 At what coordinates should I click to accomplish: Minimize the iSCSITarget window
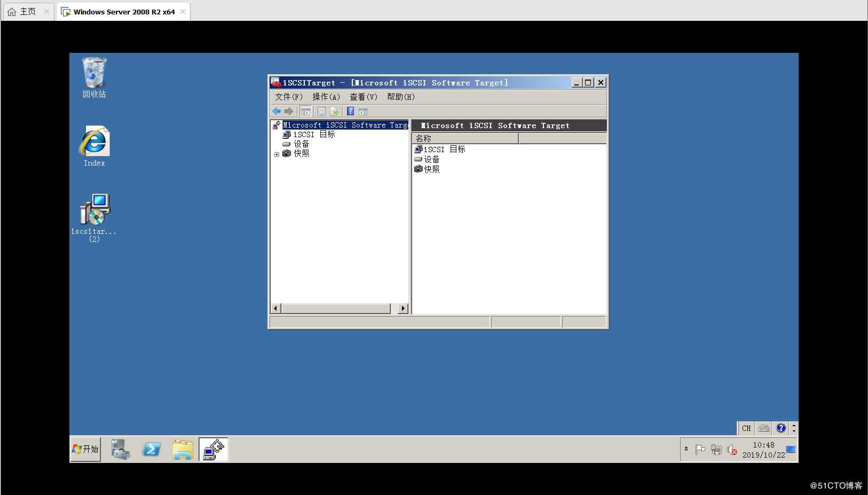click(577, 82)
